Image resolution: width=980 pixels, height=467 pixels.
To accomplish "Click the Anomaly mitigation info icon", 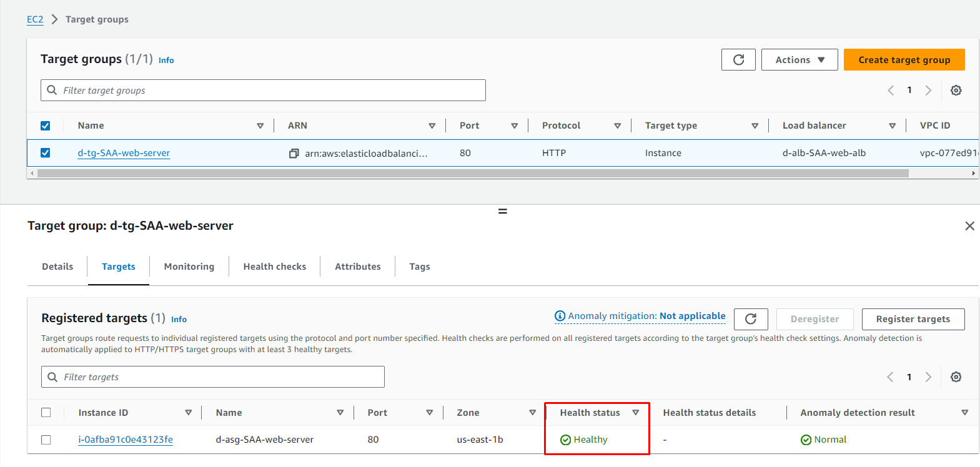I will [560, 316].
